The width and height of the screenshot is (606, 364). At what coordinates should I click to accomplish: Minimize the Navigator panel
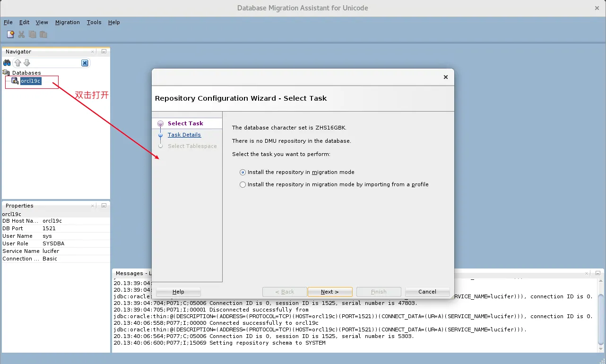(104, 51)
